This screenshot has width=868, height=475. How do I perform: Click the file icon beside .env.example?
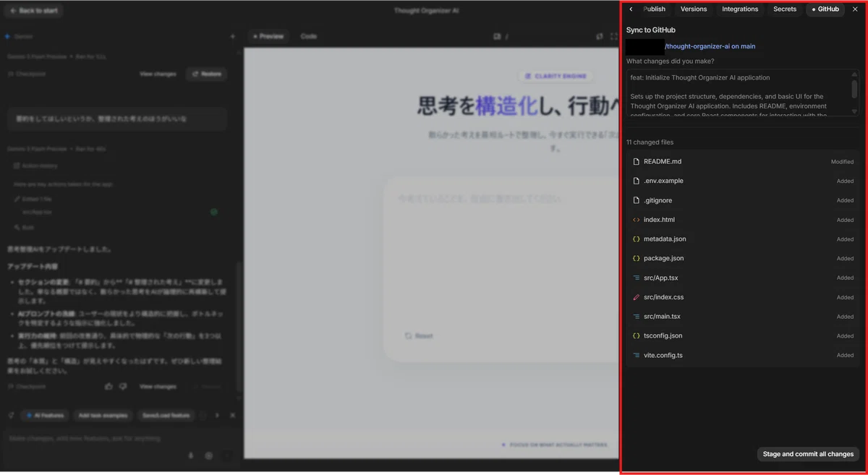tap(637, 181)
